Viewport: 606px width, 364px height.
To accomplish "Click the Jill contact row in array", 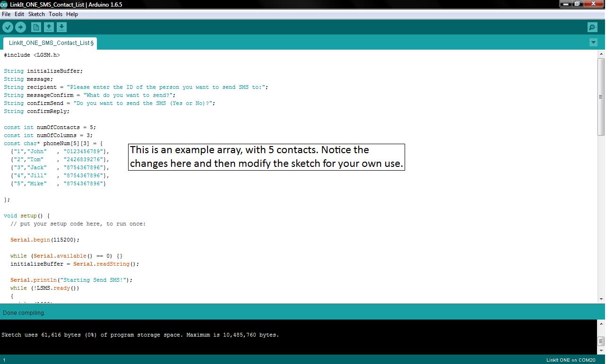I will pos(60,175).
